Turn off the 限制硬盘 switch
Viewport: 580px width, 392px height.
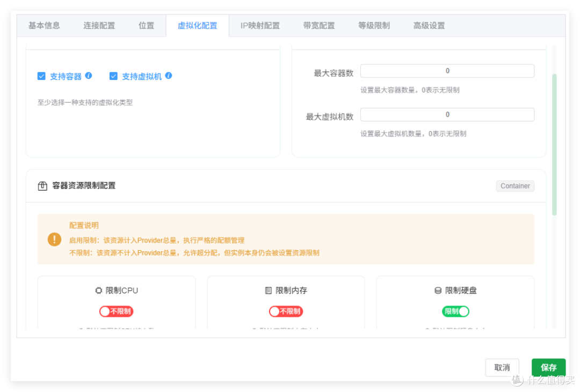pos(455,311)
